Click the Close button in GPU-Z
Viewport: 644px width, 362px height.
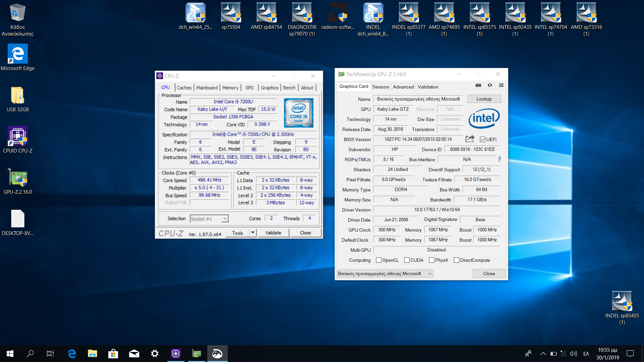(x=489, y=274)
